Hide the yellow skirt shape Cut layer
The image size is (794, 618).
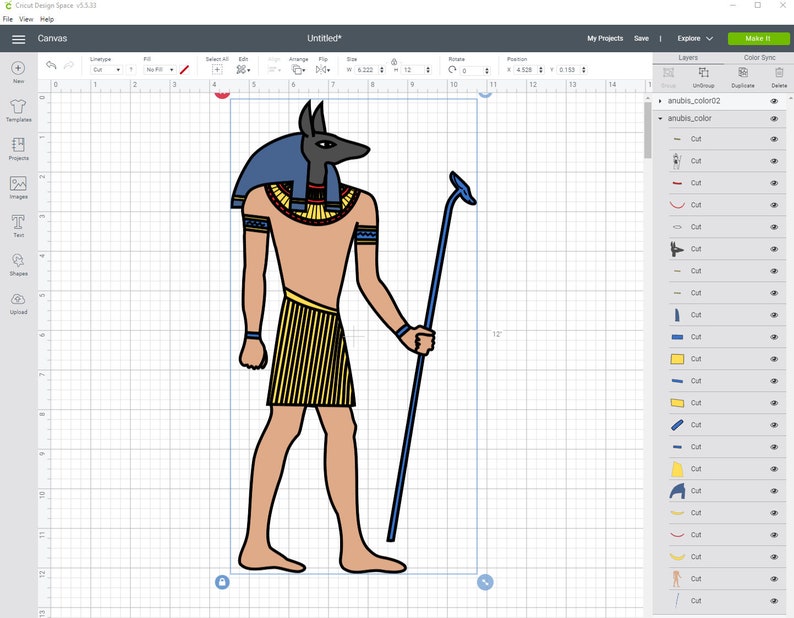[x=774, y=469]
